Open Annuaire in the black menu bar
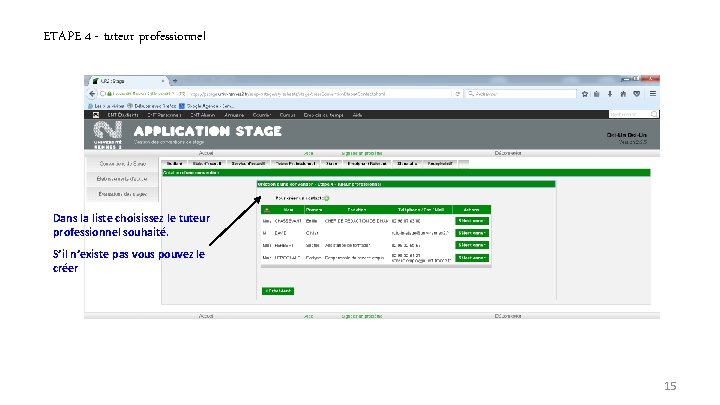This screenshot has height=405, width=720. point(234,115)
